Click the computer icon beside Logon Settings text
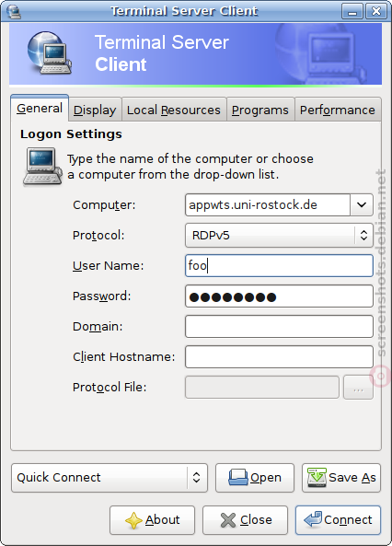Image resolution: width=392 pixels, height=546 pixels. coord(42,167)
